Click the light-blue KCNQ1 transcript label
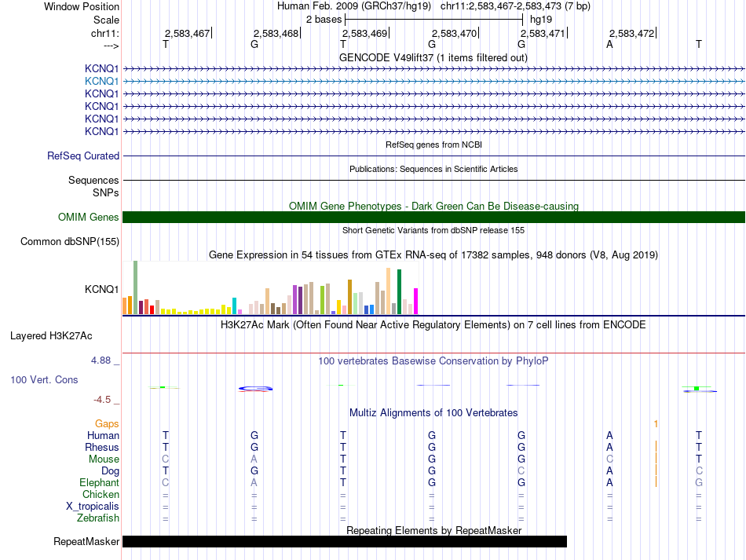Screen dimensions: 746x560 [x=101, y=82]
